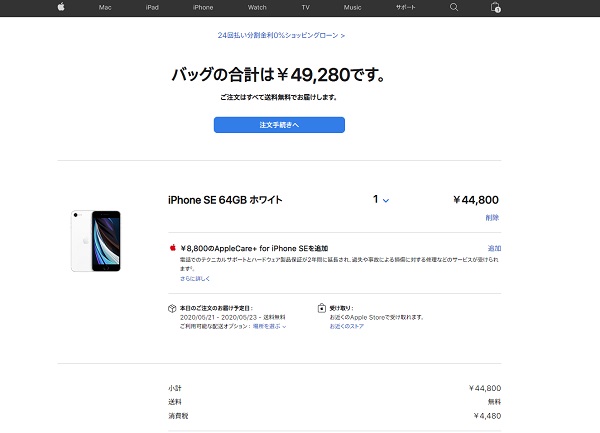Viewport: 600px width, 433px height.
Task: Open the iPhone menu item
Action: coord(203,7)
